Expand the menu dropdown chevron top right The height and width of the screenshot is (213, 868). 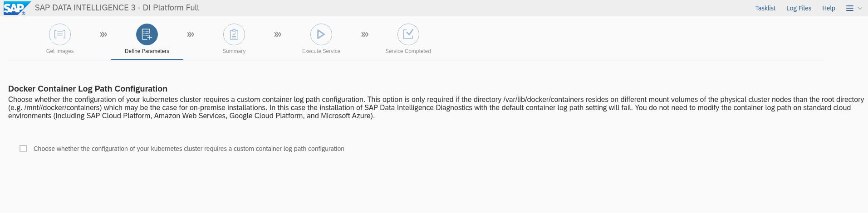pos(860,8)
